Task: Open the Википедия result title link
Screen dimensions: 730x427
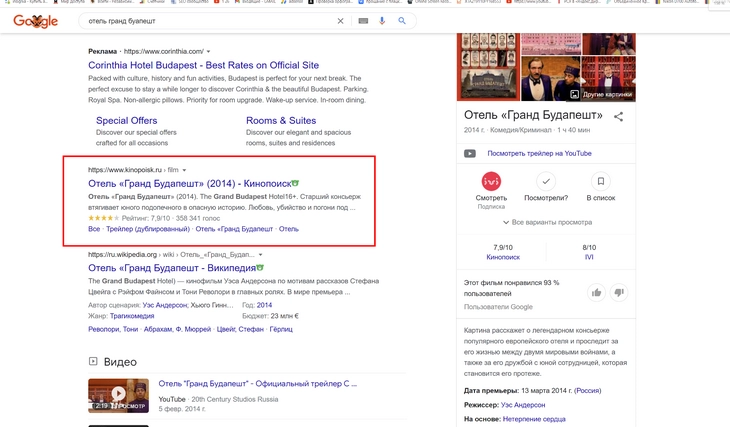Action: (x=172, y=268)
